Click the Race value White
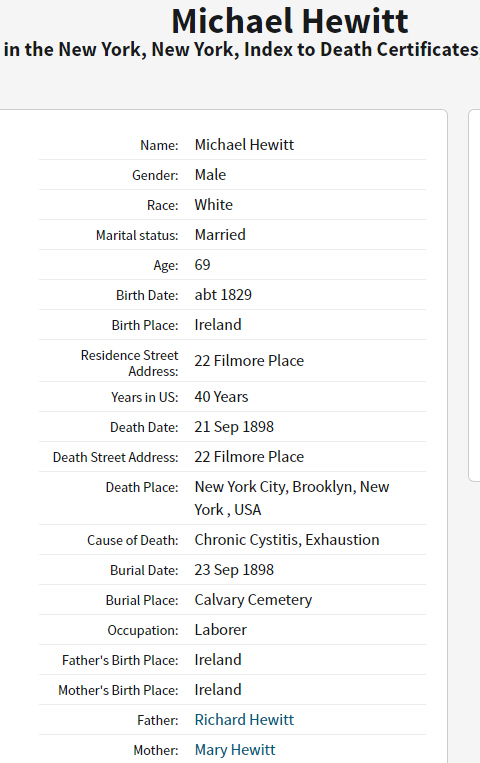The image size is (480, 763). [214, 205]
